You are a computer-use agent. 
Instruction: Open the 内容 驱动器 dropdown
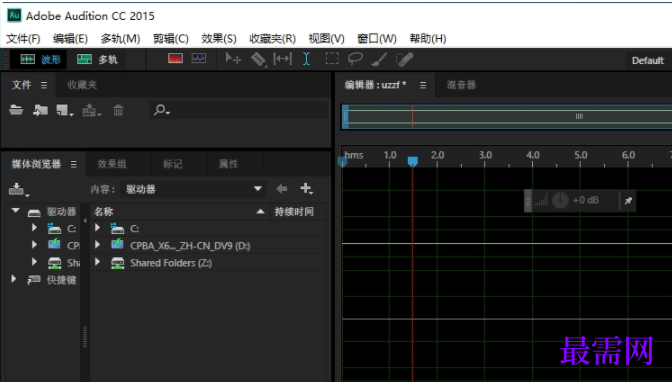point(192,189)
